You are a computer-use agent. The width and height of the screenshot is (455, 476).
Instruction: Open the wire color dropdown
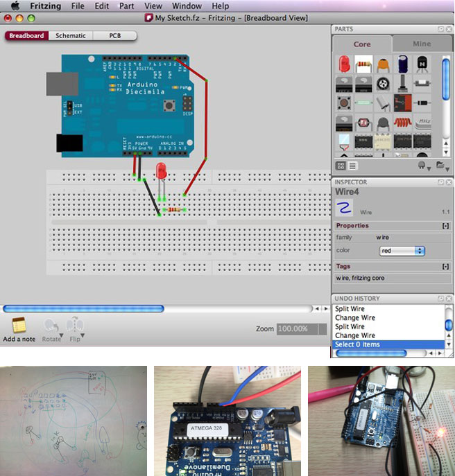[402, 250]
